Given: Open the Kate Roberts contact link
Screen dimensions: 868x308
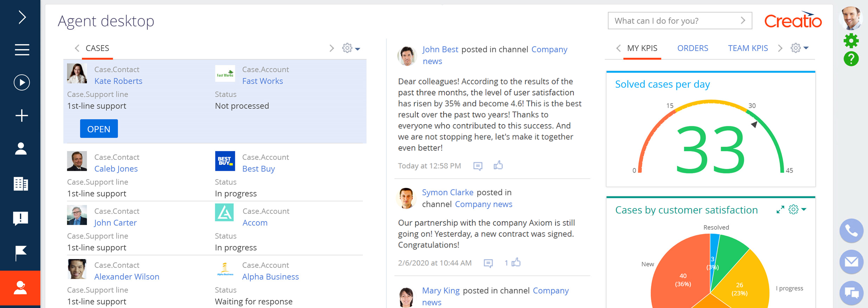Looking at the screenshot, I should tap(118, 81).
